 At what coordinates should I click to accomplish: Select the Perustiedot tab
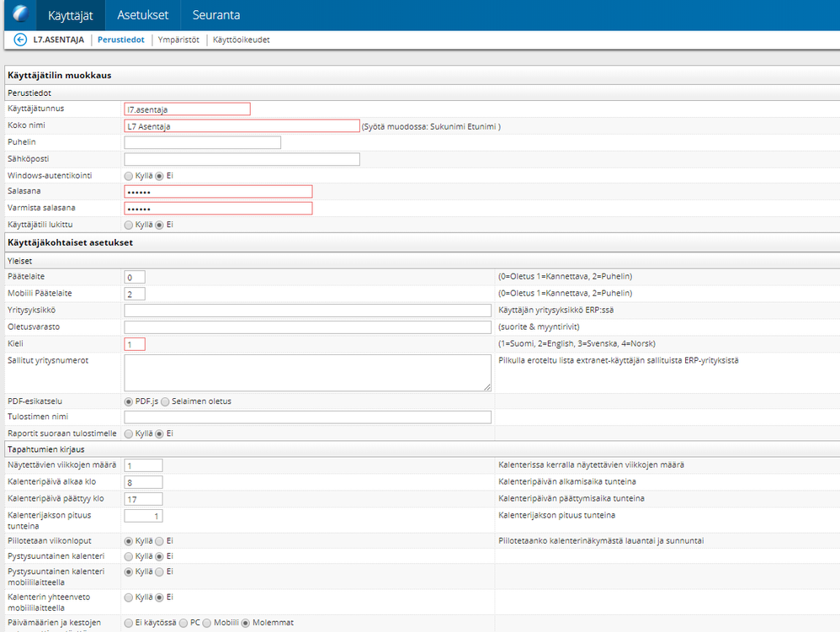point(121,40)
